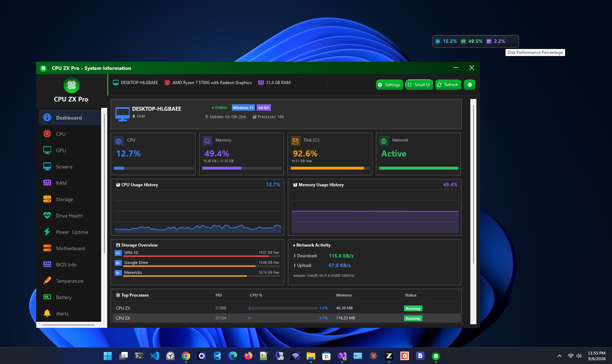Click the widget memory 49.5% indicator

[x=472, y=41]
